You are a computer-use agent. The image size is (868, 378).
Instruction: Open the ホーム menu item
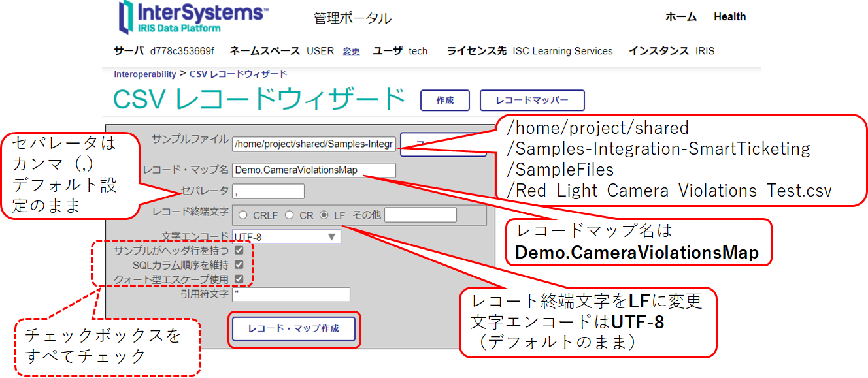point(680,17)
